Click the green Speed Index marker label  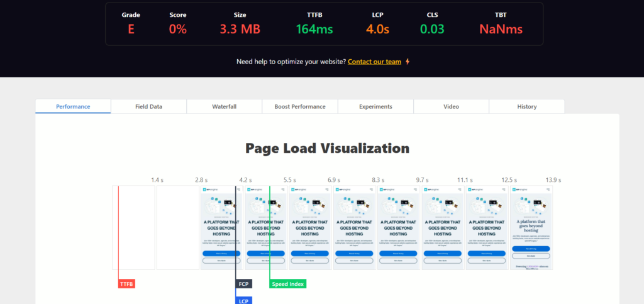coord(288,284)
